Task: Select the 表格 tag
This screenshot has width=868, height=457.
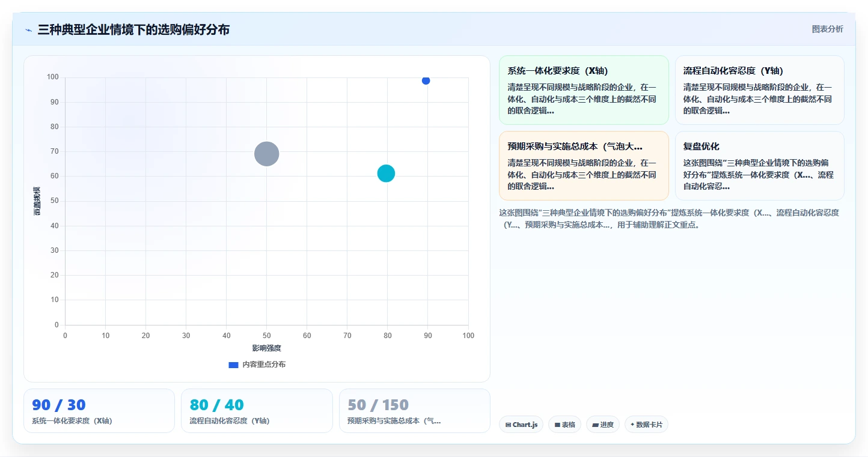Action: [x=564, y=425]
